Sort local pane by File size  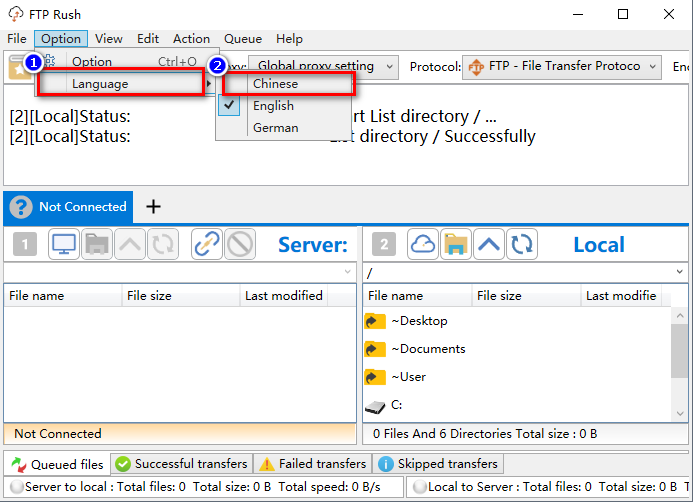(x=526, y=296)
